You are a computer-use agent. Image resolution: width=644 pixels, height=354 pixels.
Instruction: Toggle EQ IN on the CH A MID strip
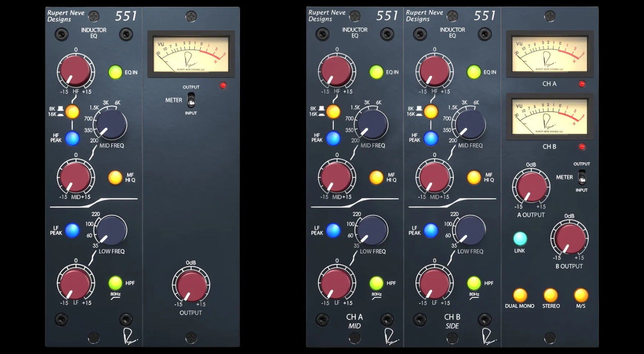[376, 72]
